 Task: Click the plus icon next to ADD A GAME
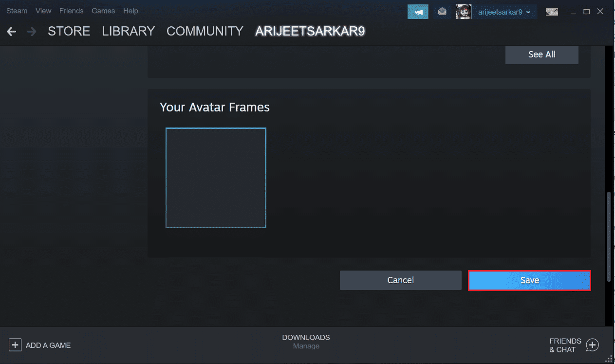[x=15, y=345]
